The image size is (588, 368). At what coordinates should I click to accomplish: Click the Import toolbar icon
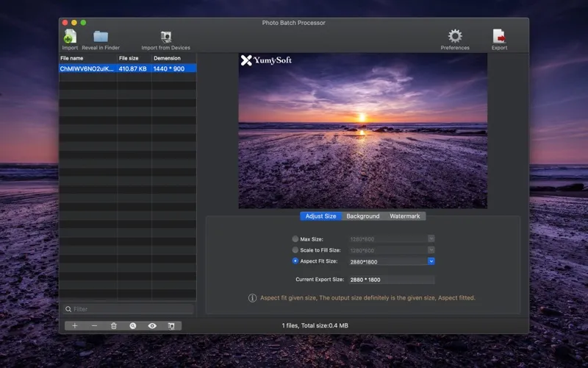[x=69, y=37]
